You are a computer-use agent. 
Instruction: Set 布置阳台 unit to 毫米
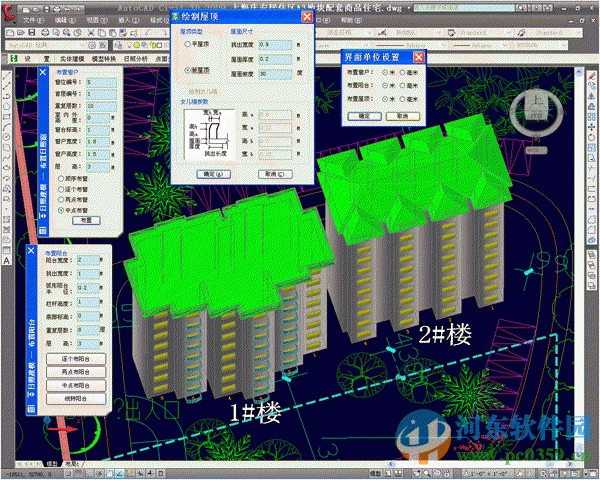coord(403,85)
